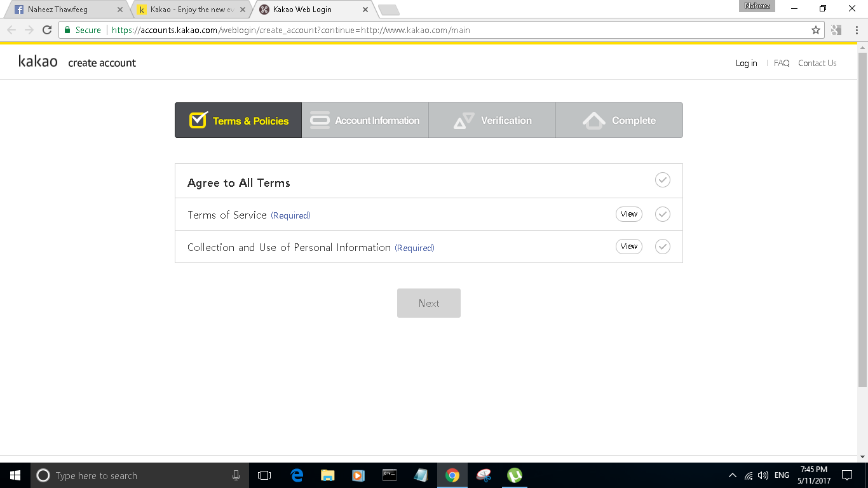Check the Terms of Service agreement circle
Screen dimensions: 868x488
tap(663, 214)
